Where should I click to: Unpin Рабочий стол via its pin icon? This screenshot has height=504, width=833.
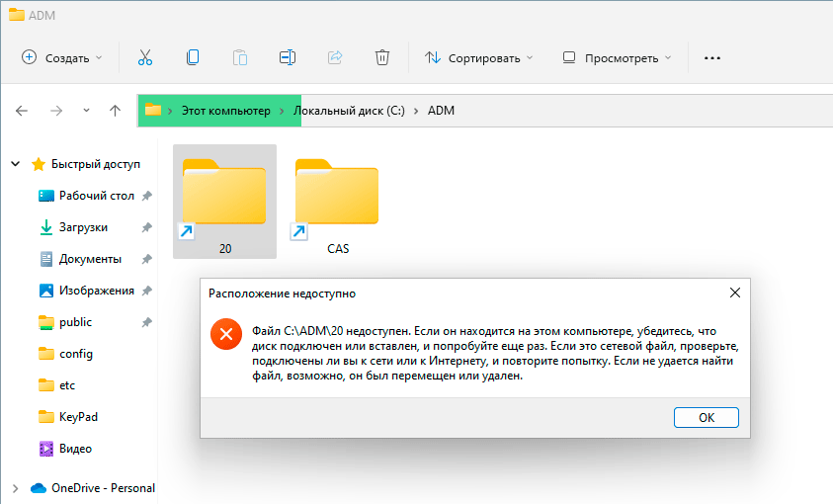coord(146,196)
